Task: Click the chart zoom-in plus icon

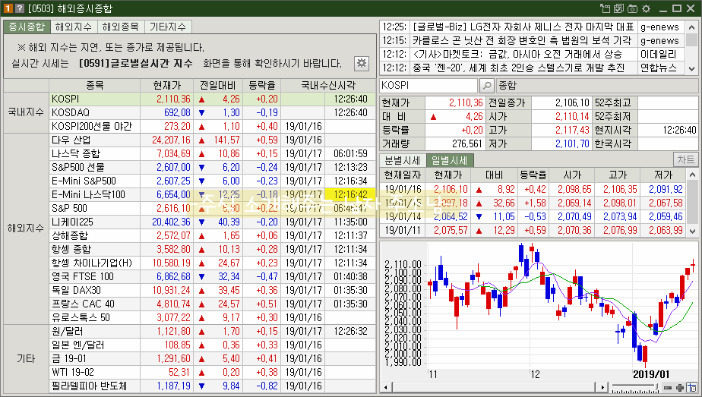Action: [680, 388]
